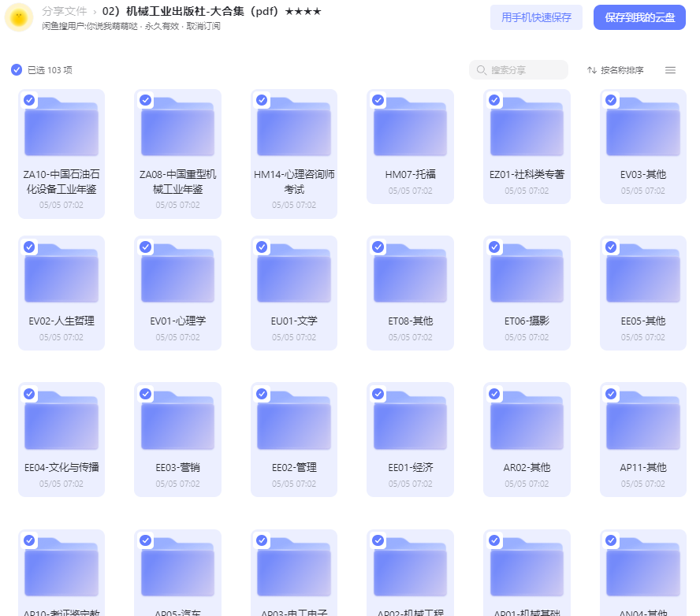Open the EV03-其他 folder icon
Viewport: 700px width, 616px height.
point(643,127)
